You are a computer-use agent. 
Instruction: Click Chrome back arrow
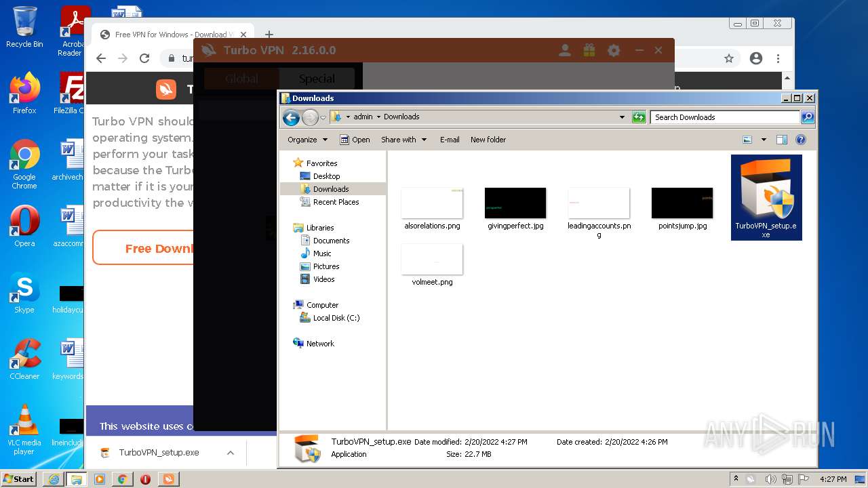tap(101, 58)
